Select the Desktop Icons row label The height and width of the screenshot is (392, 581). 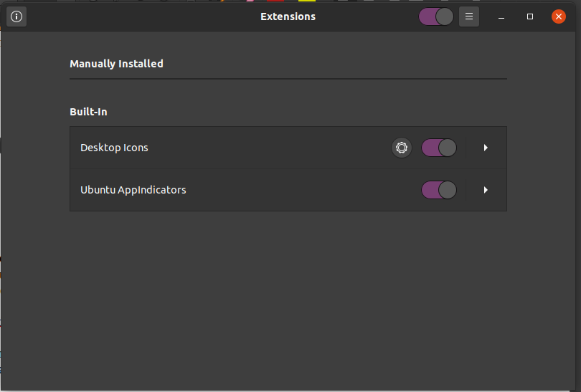(114, 148)
